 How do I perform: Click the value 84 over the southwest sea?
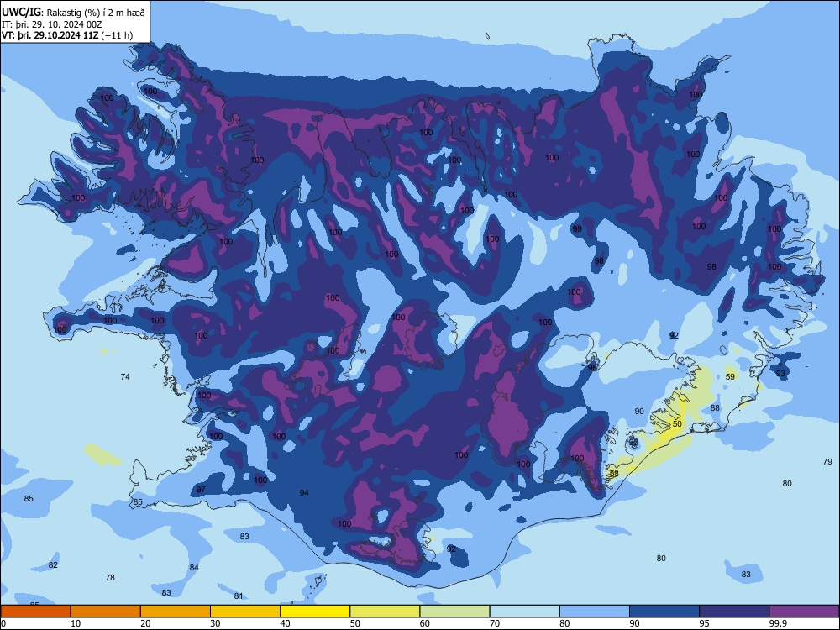pos(194,567)
